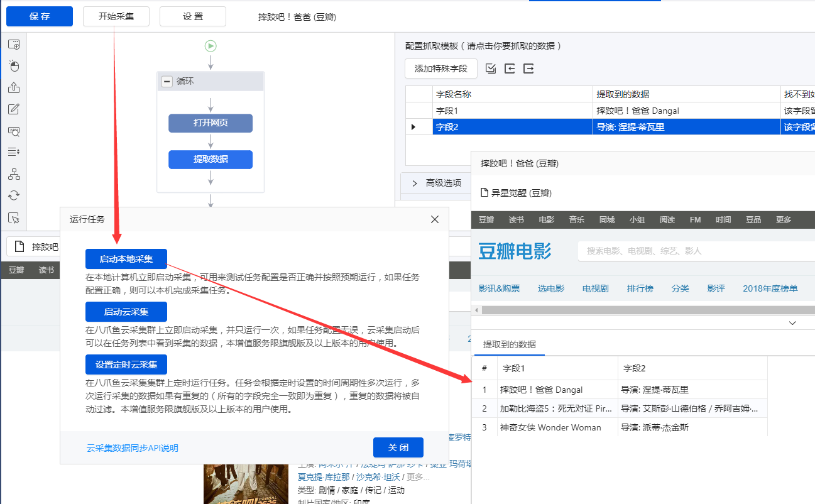The width and height of the screenshot is (815, 504).
Task: Select the loop cycle icon in sidebar
Action: (14, 195)
